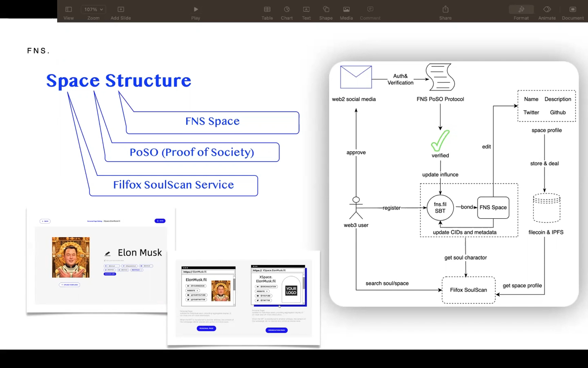
Task: Open the Document inspector
Action: point(573,13)
